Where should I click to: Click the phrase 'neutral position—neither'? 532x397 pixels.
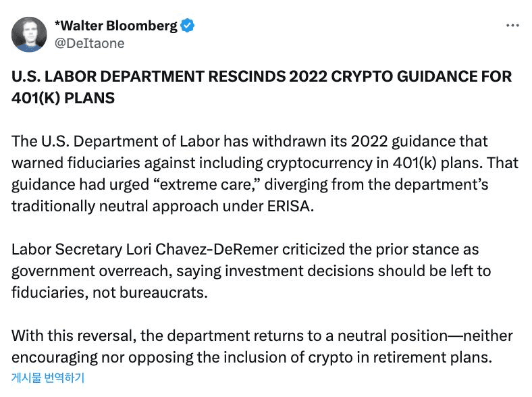(425, 336)
